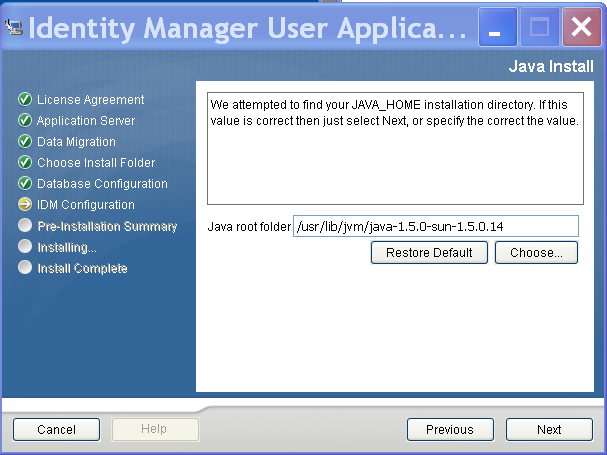Click the grey circle beside Installing...
607x455 pixels.
click(x=25, y=246)
